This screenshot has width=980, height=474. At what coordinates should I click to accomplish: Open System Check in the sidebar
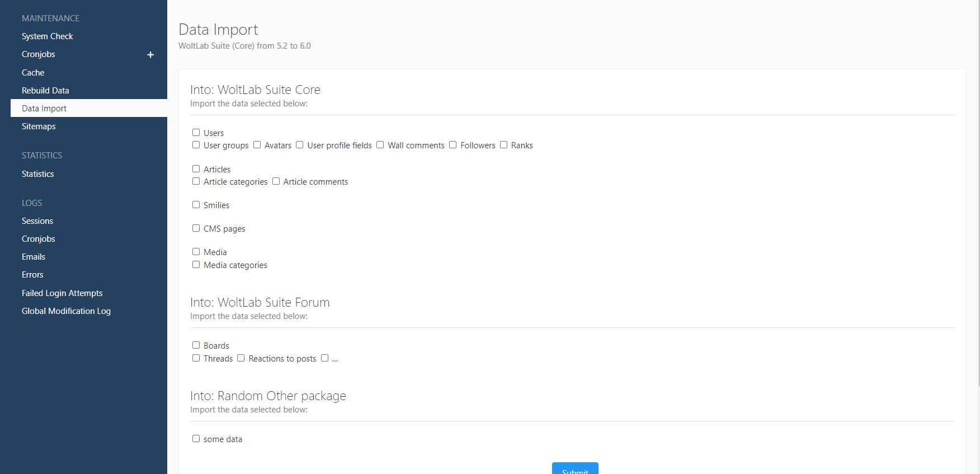[48, 36]
